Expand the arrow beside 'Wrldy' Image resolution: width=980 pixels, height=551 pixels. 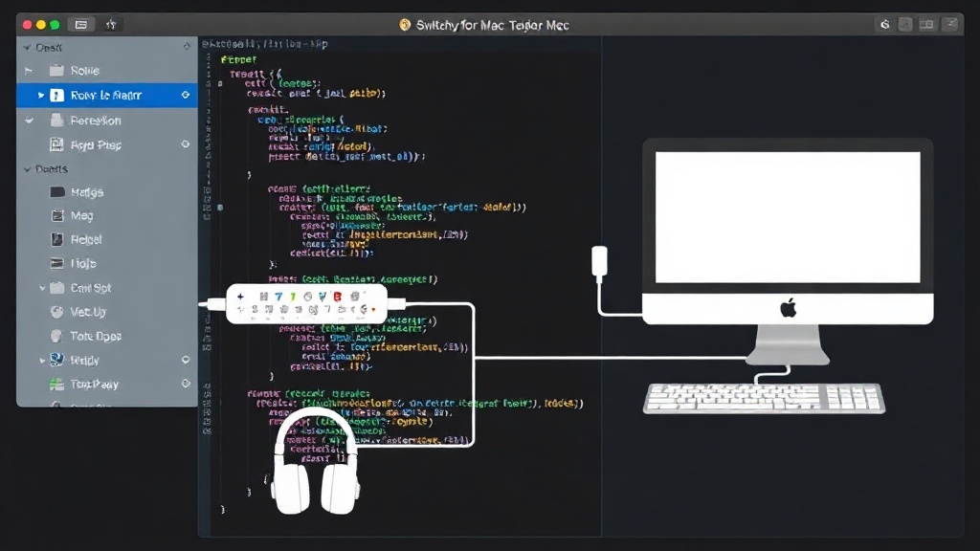[42, 361]
